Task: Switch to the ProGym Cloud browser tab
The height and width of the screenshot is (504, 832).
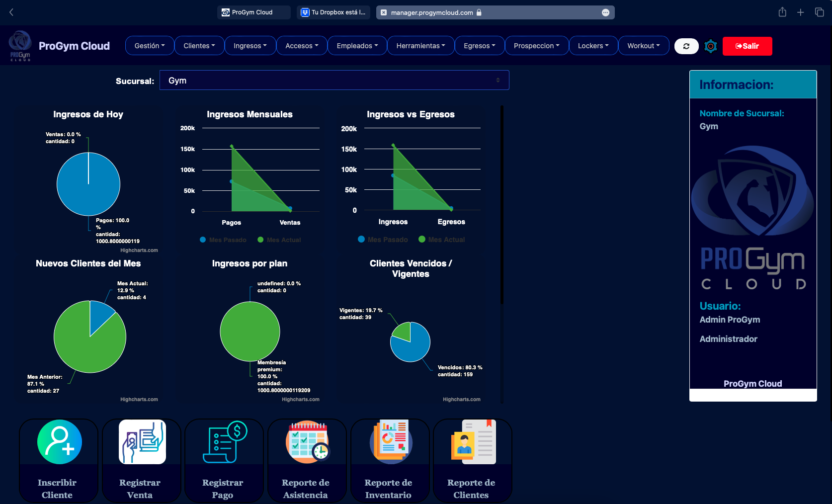Action: [x=253, y=12]
